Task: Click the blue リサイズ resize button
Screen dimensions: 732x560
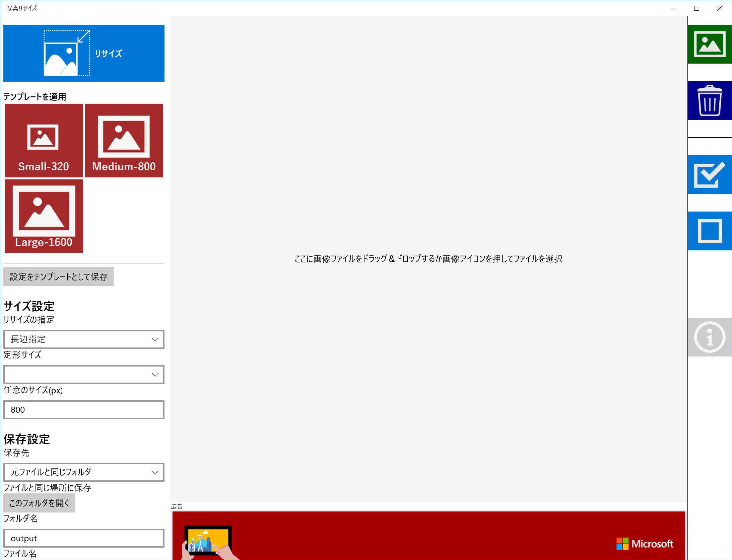Action: click(x=84, y=53)
